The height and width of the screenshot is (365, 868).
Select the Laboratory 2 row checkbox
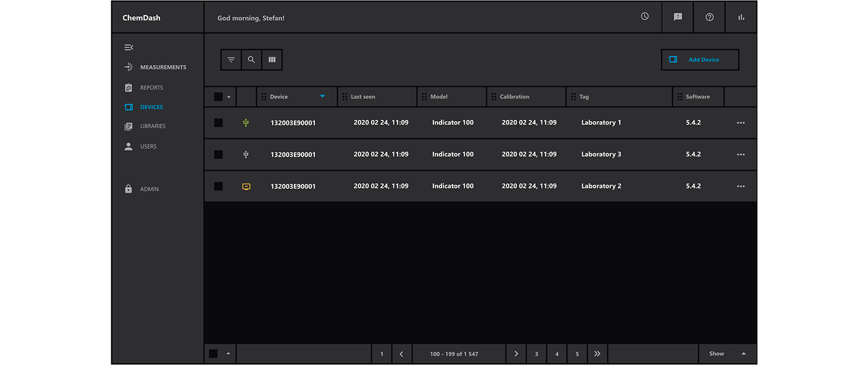pos(218,187)
